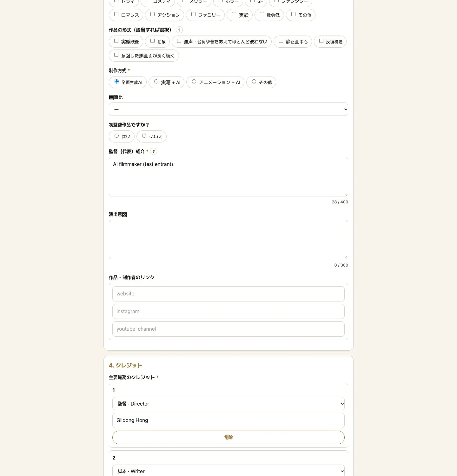
Task: Check the その他 genre checkbox
Action: (x=294, y=14)
